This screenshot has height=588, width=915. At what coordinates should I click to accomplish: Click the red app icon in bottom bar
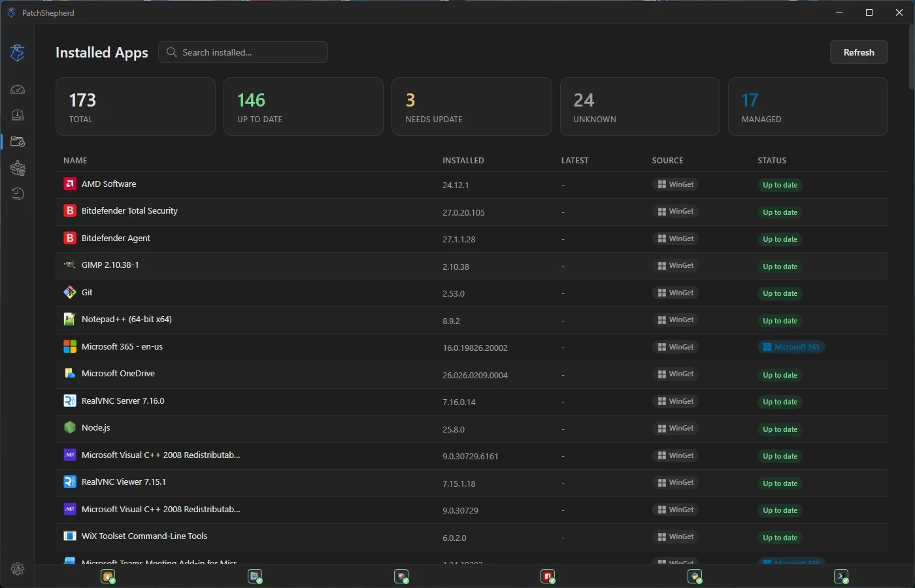pyautogui.click(x=548, y=576)
